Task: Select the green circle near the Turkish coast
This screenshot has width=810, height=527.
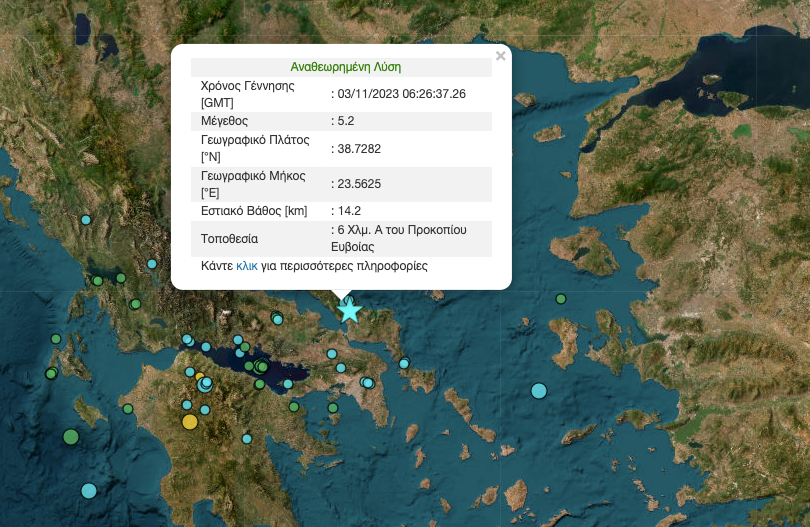Action: 560,299
